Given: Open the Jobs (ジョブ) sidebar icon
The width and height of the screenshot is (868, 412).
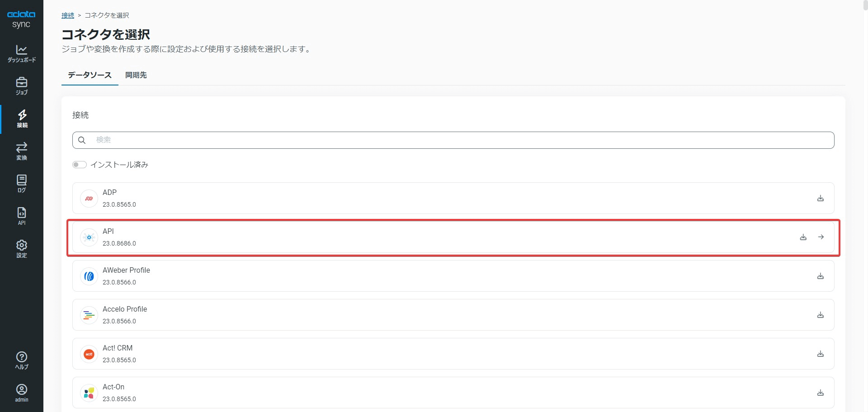Looking at the screenshot, I should coord(22,86).
